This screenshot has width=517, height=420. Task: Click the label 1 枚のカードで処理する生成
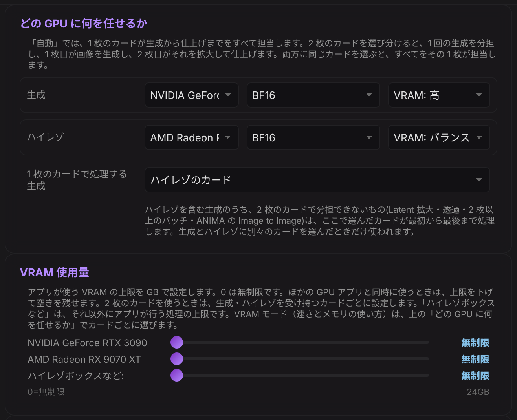pyautogui.click(x=77, y=180)
